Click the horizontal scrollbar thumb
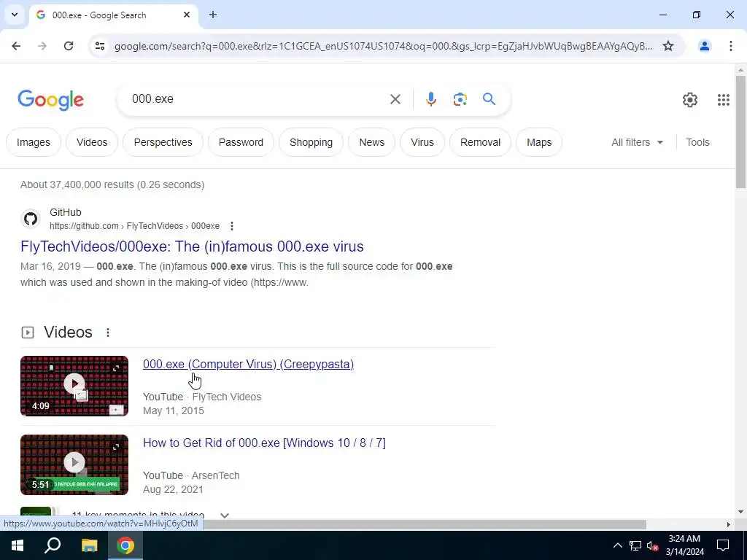 click(425, 524)
